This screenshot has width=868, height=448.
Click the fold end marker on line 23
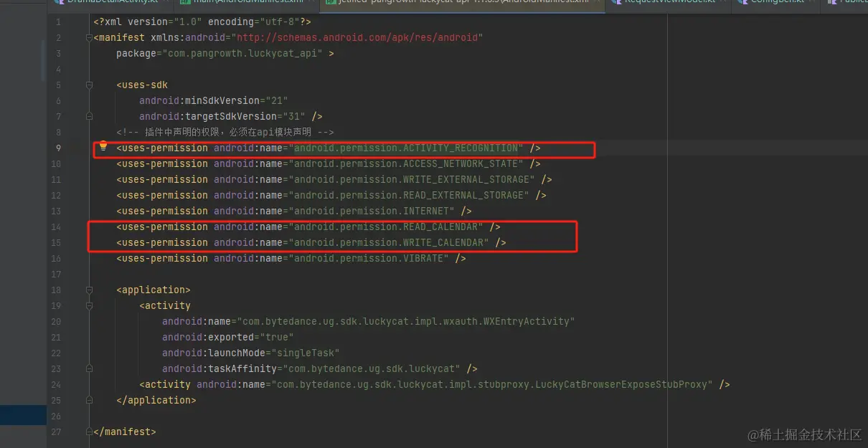pyautogui.click(x=90, y=368)
